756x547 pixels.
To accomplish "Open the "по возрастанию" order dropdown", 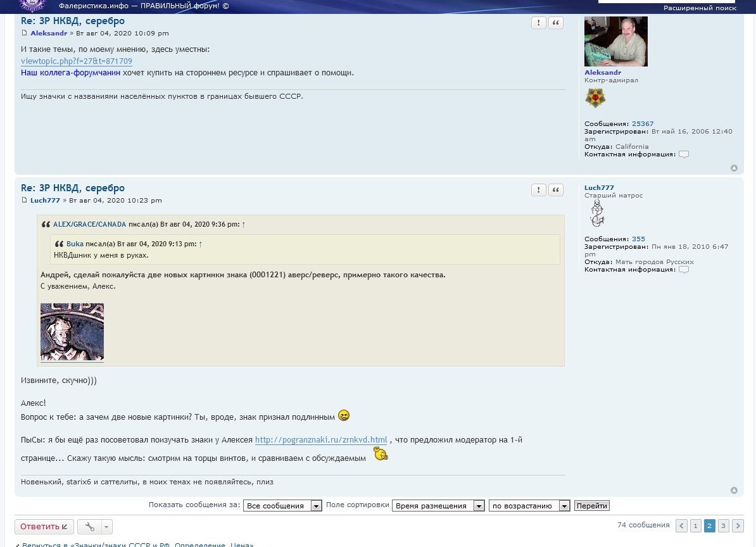I will point(529,506).
